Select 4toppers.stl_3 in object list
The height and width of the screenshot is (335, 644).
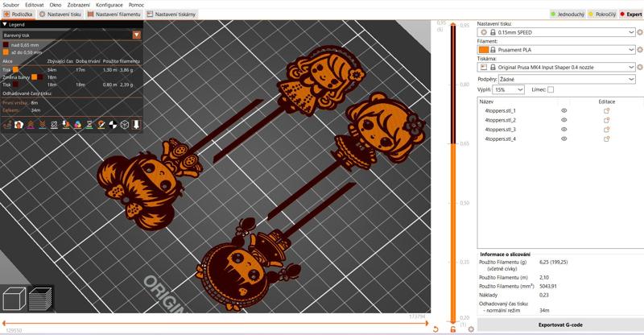pyautogui.click(x=500, y=130)
